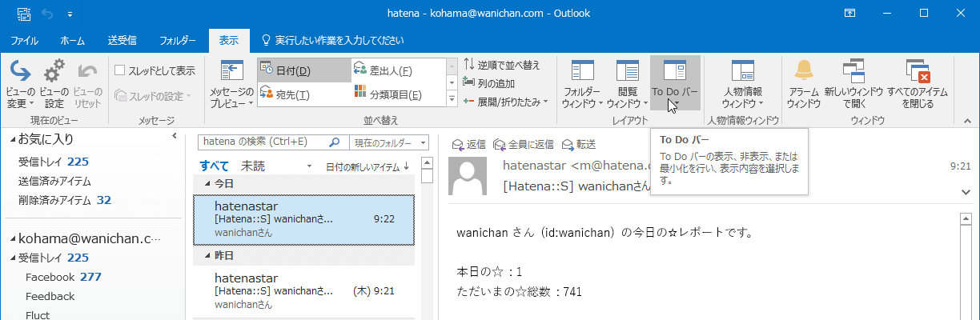Viewport: 980px width, 320px height.
Task: Collapse the 今日 message group
Action: click(x=207, y=184)
